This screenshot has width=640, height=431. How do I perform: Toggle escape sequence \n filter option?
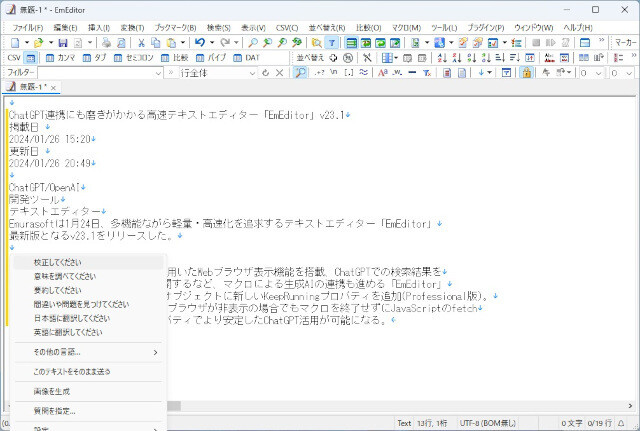tap(334, 73)
